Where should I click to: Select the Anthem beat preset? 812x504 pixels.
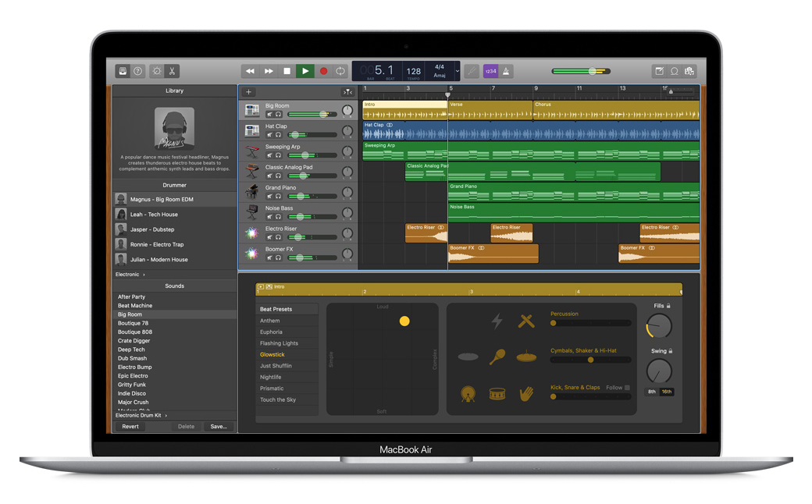point(287,321)
